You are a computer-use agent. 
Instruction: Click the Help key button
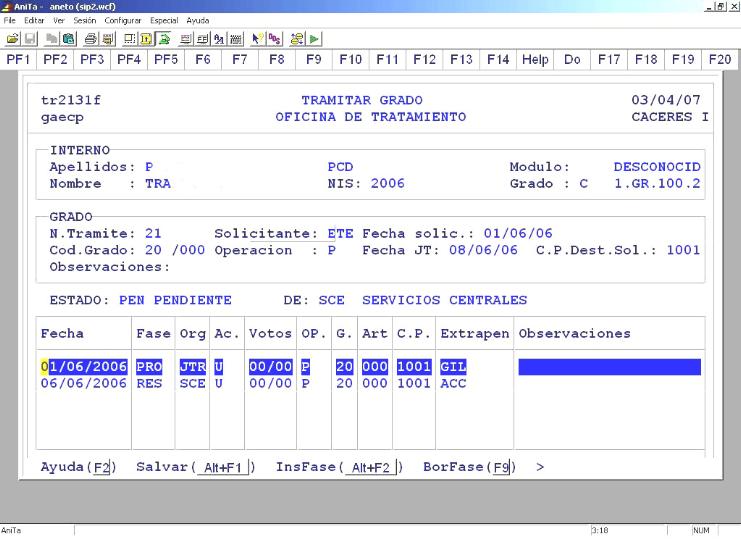click(x=534, y=60)
